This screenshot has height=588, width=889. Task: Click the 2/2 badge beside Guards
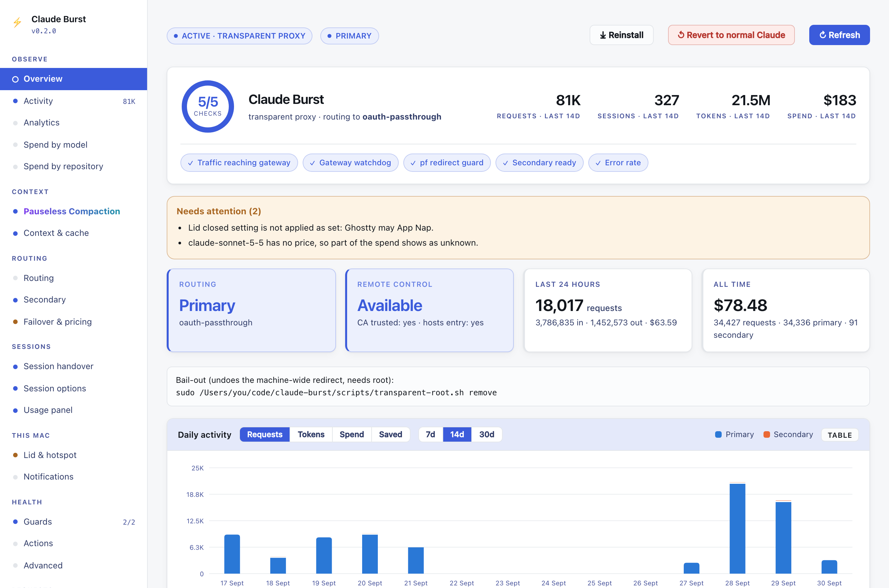(x=129, y=522)
